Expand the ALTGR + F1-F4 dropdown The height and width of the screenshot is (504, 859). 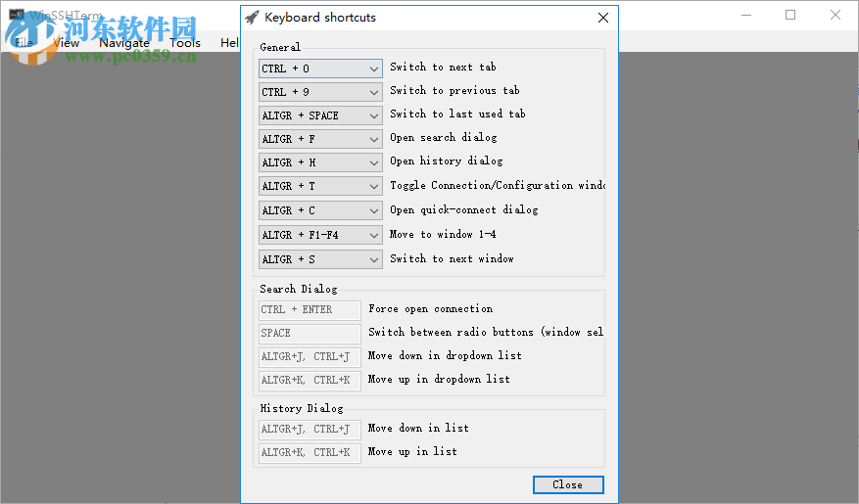click(x=320, y=235)
